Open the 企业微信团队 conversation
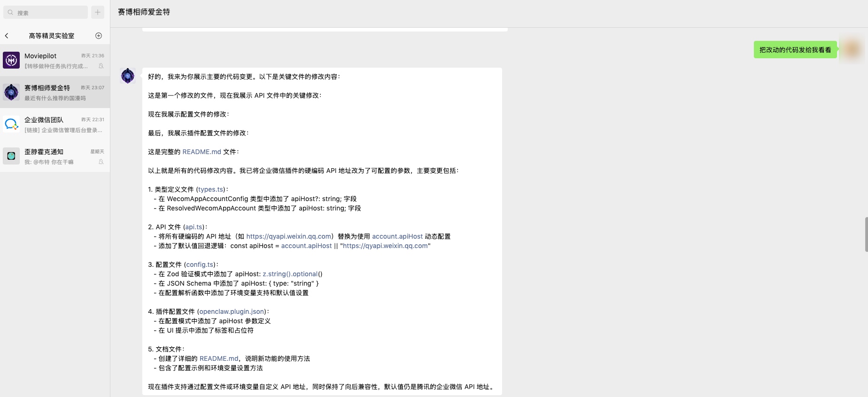This screenshot has width=868, height=397. 55,125
